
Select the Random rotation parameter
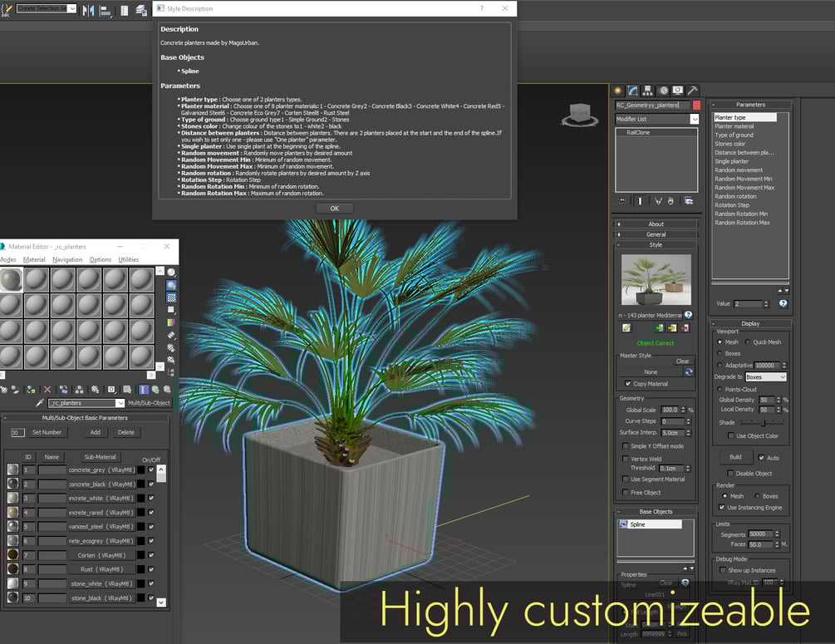click(735, 197)
